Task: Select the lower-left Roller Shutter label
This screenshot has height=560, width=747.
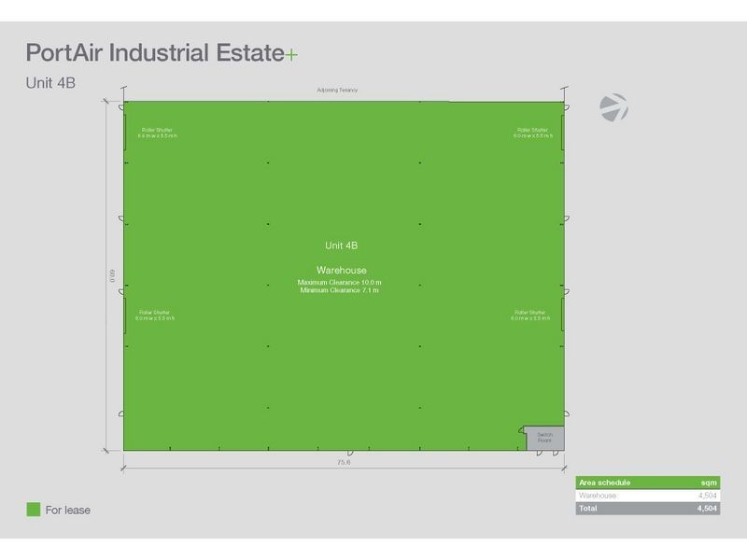Action: click(x=156, y=315)
